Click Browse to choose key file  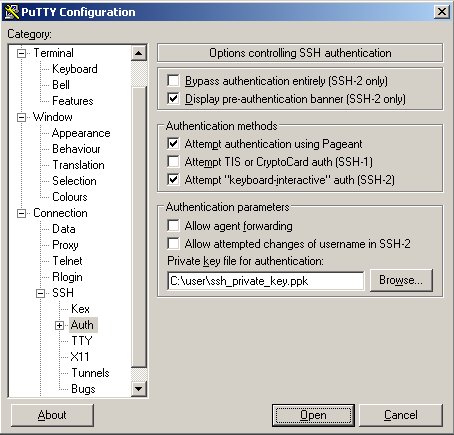401,280
